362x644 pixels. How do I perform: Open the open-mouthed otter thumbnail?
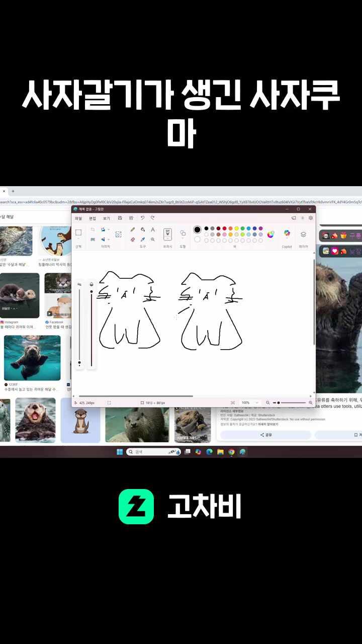(35, 420)
